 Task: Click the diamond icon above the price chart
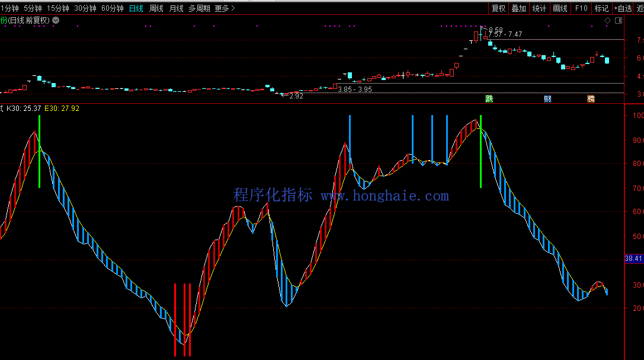[x=607, y=21]
